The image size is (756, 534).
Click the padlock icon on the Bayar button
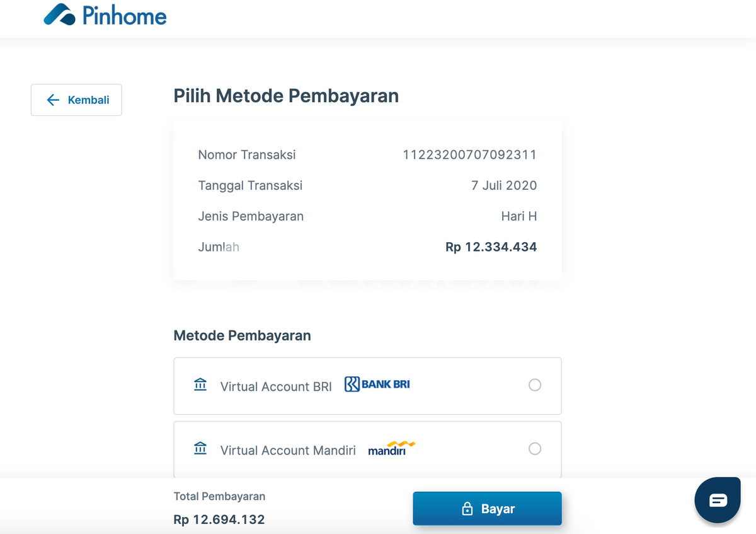(467, 509)
